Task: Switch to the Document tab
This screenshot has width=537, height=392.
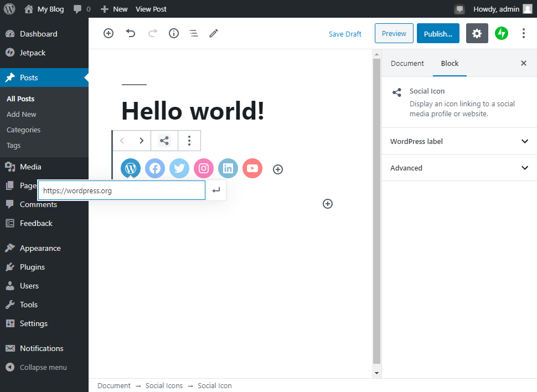Action: pos(407,63)
